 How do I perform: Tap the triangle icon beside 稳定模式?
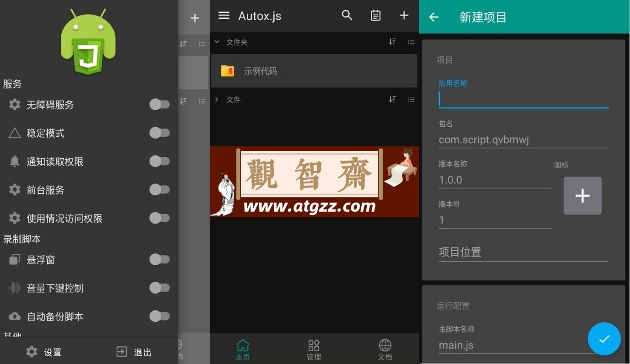coord(15,133)
